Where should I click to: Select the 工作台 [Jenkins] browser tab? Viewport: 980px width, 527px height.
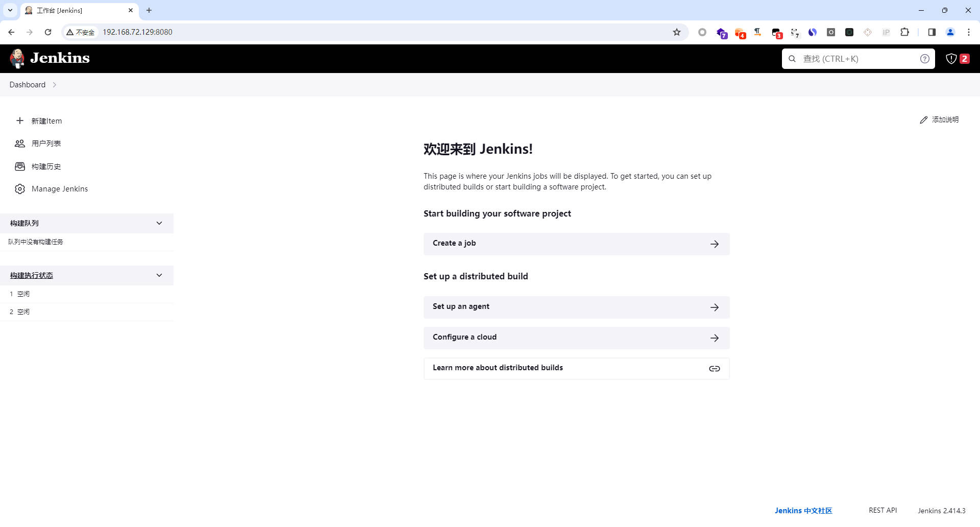click(x=79, y=10)
